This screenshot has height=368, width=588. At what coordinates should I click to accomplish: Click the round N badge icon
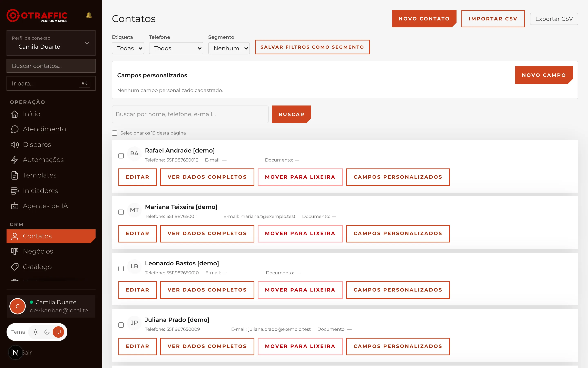pos(15,352)
